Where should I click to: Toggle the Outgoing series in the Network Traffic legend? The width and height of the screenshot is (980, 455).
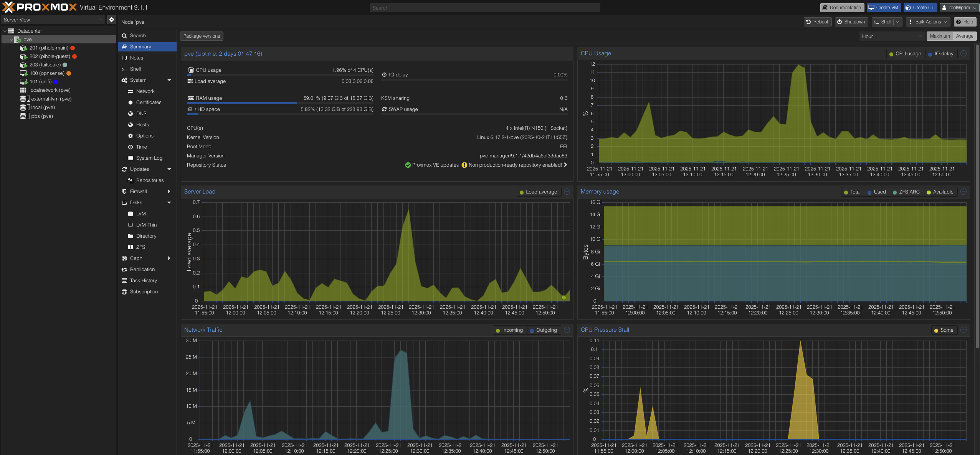pos(543,330)
